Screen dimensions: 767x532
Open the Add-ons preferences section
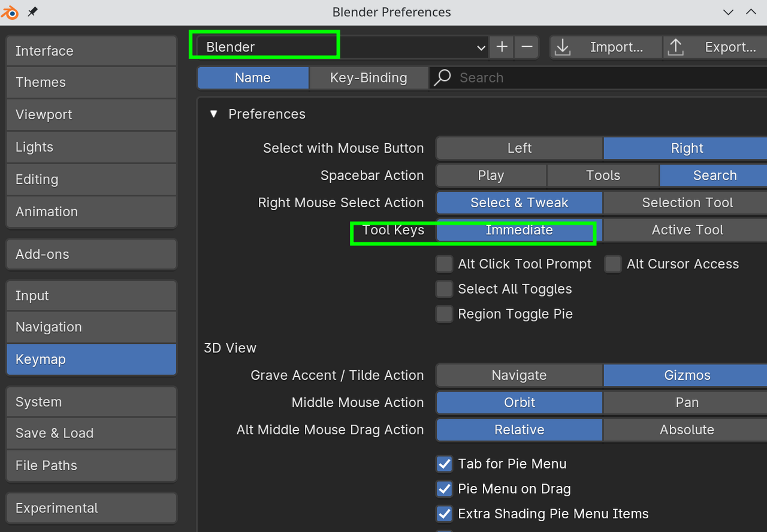tap(92, 255)
